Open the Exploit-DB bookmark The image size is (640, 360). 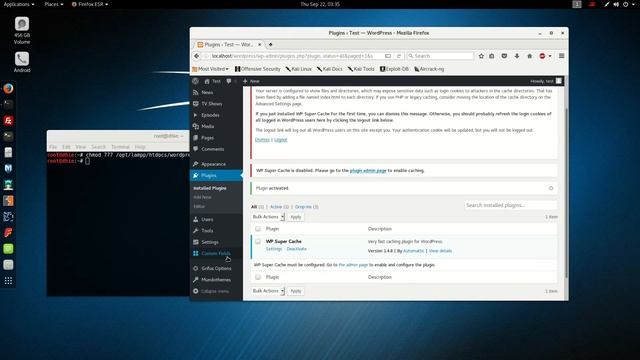394,69
